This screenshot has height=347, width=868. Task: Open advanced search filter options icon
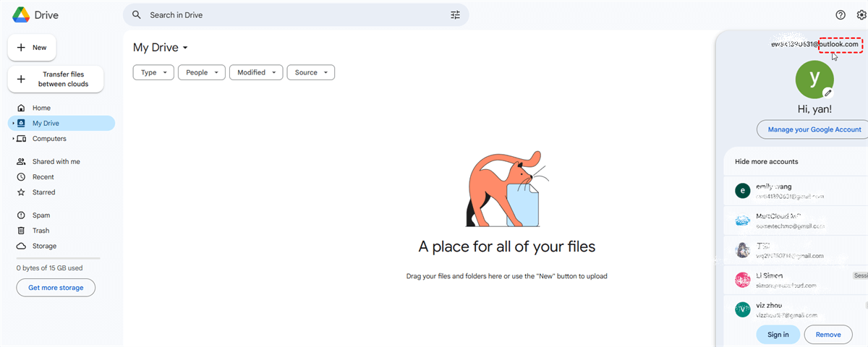[455, 14]
